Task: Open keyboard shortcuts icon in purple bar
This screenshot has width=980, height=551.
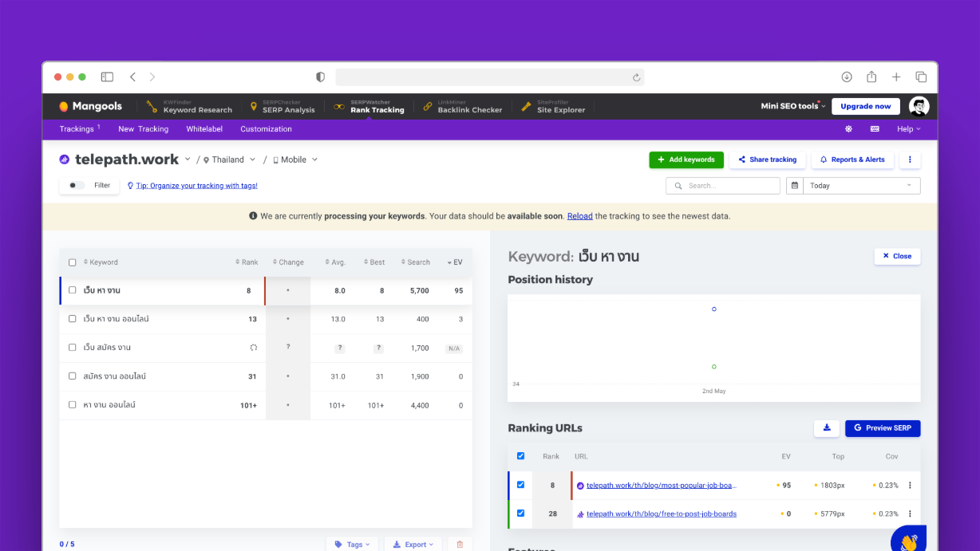Action: [x=875, y=129]
